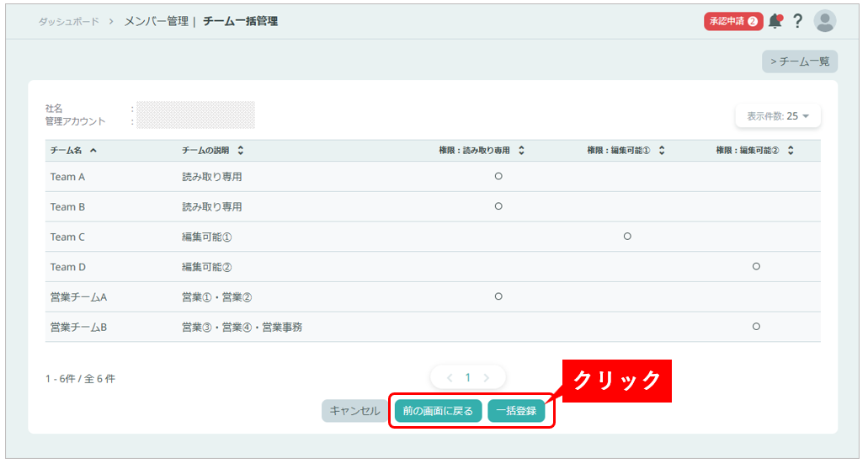Click the help question mark icon
The height and width of the screenshot is (464, 868).
pos(798,21)
